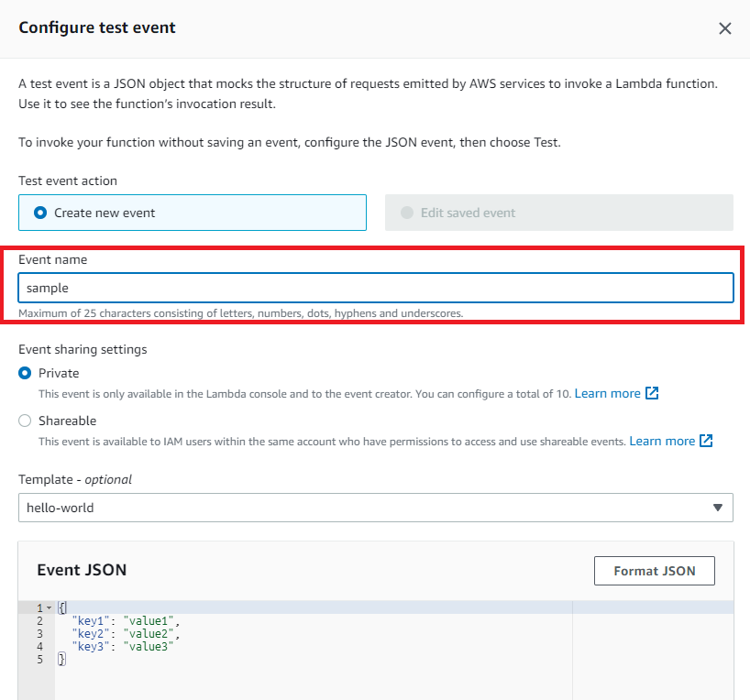Select the Edit saved event option
Viewport: 750px width, 700px height.
tap(406, 212)
